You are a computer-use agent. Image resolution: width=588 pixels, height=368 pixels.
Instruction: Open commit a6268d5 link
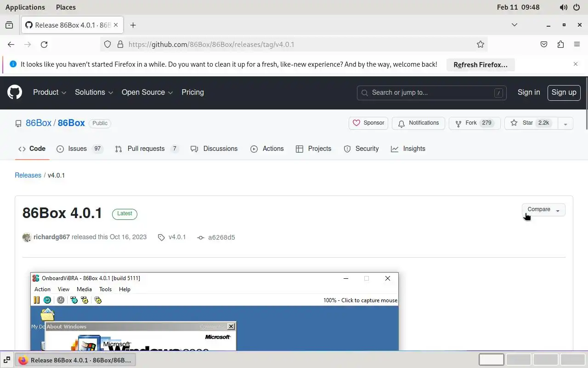pos(221,238)
